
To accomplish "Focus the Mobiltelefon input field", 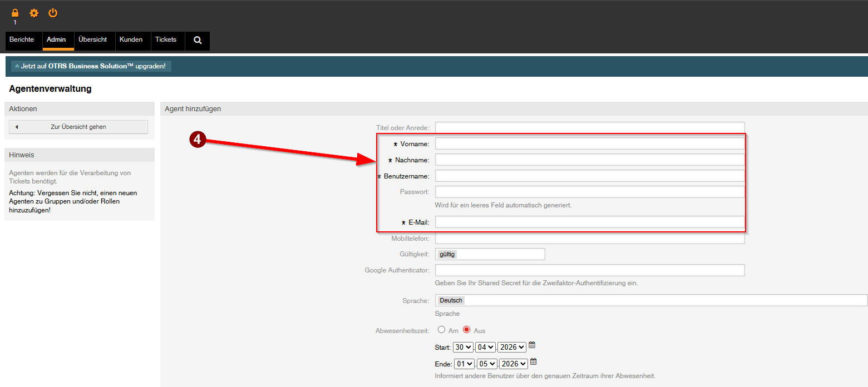I will (x=590, y=239).
